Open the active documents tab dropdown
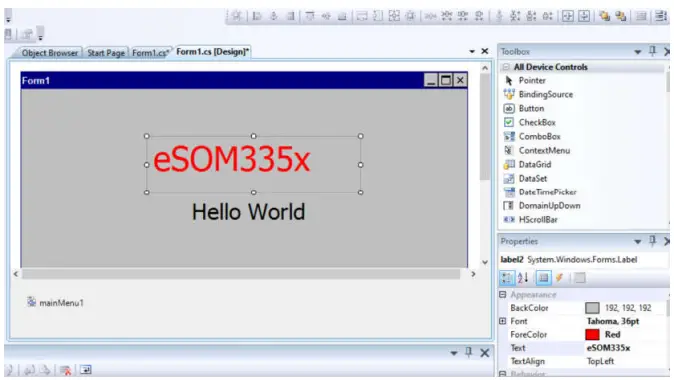This screenshot has height=380, width=674. click(x=472, y=52)
